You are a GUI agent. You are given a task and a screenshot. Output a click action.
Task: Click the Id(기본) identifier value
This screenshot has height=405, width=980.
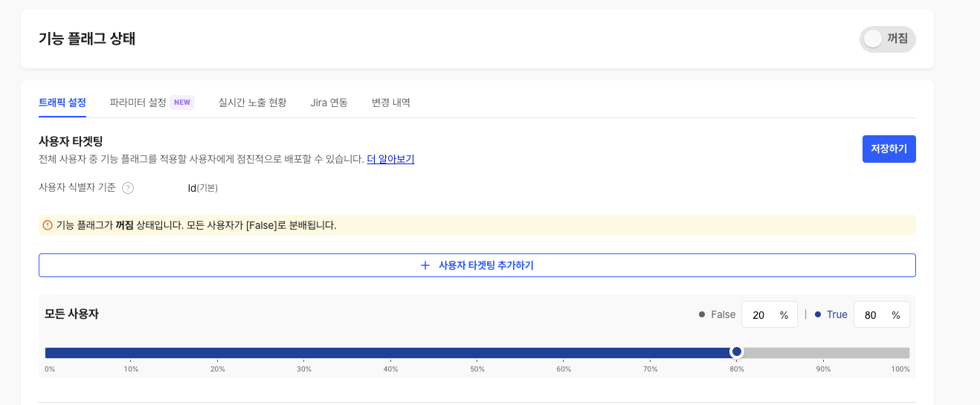(203, 188)
